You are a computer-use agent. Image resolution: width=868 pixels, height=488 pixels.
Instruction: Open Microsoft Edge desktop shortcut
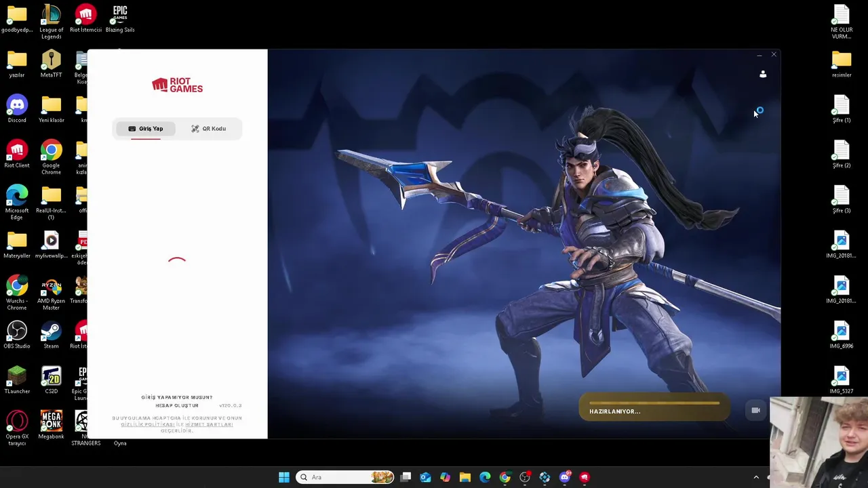[x=17, y=202]
